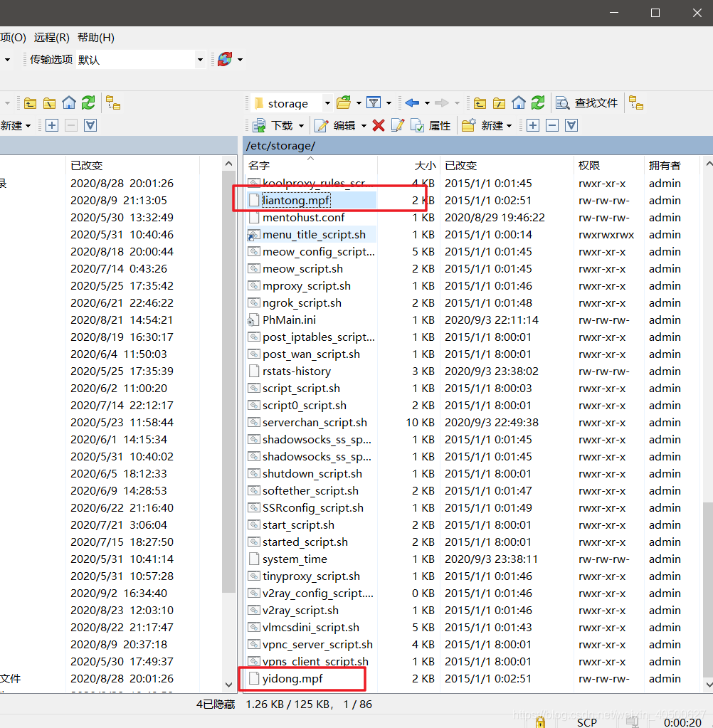Click the remote filter icon
Screen dimensions: 713x728
(374, 102)
